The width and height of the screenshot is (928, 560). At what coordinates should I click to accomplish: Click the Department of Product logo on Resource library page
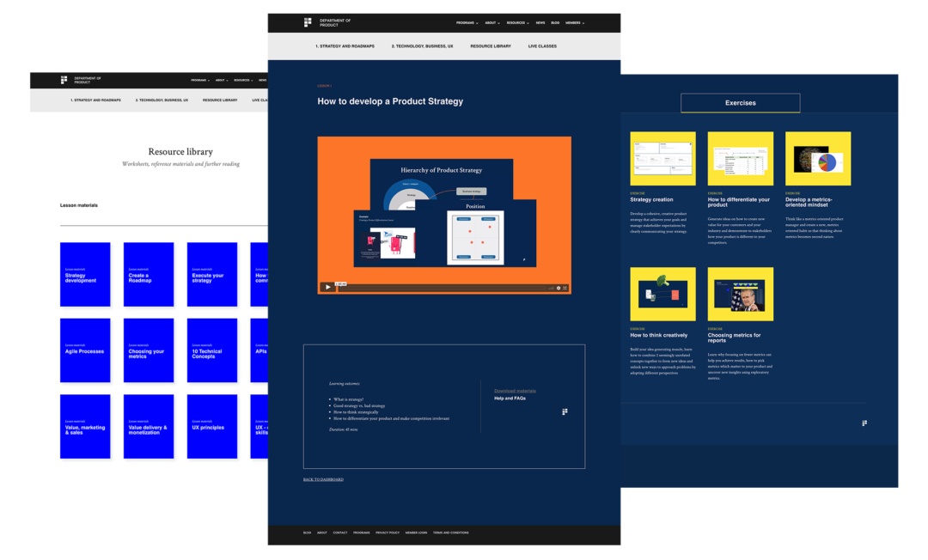[64, 80]
